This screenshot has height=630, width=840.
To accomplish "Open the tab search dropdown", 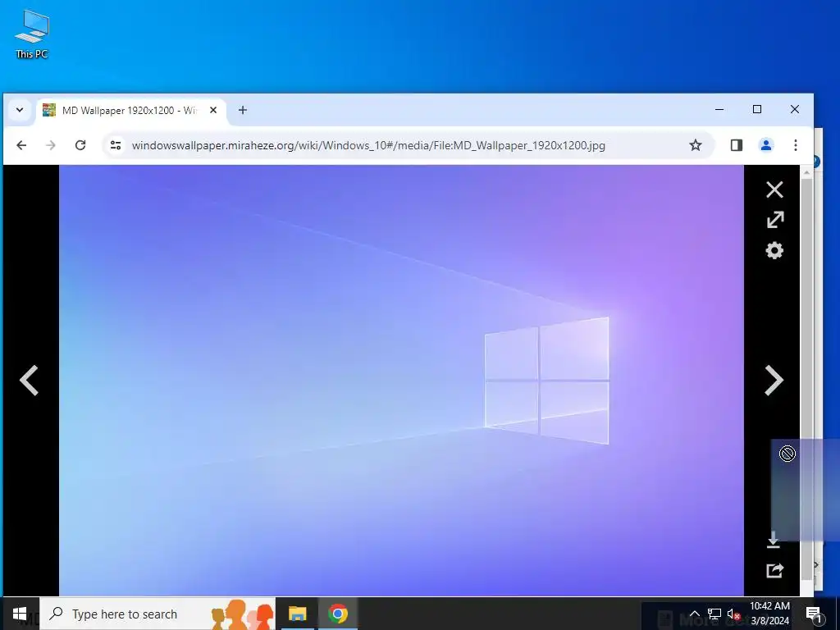I will pos(20,110).
